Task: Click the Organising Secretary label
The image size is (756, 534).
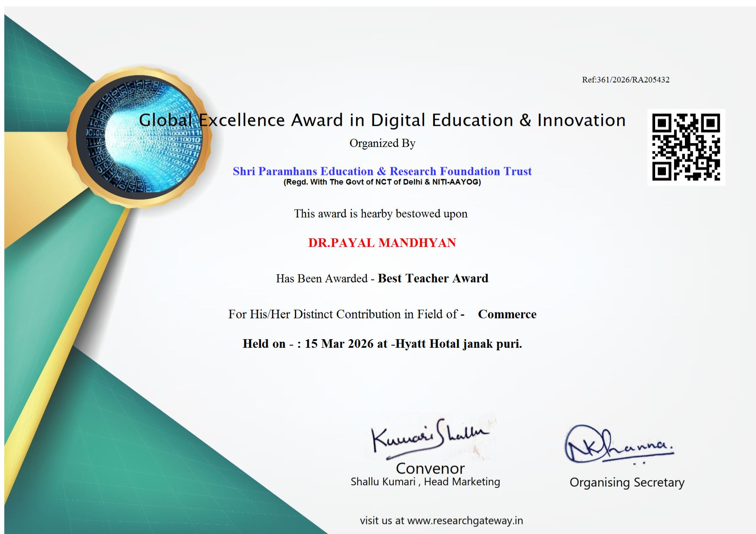Action: pos(627,482)
